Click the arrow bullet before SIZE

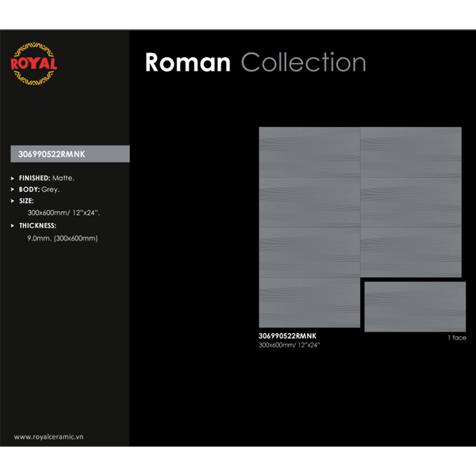(13, 201)
